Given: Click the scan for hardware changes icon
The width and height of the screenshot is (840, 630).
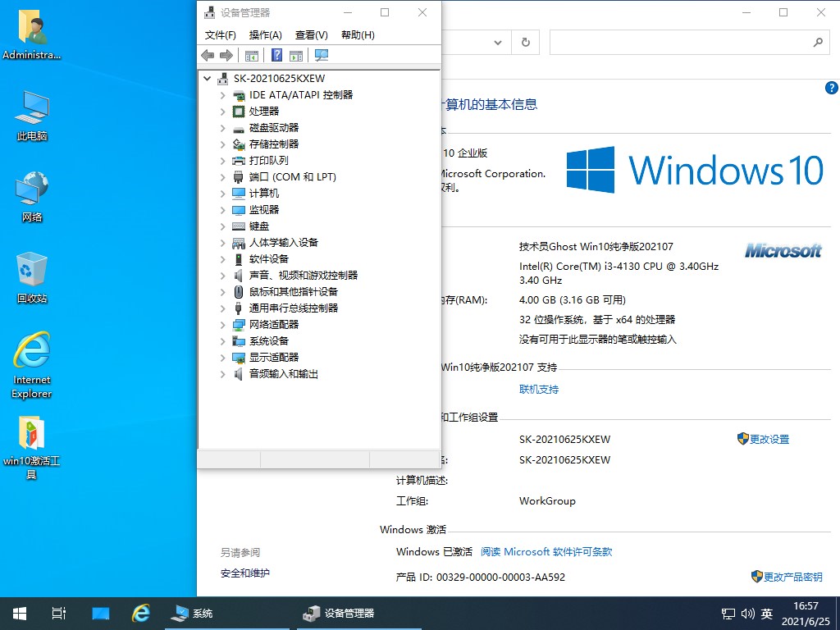Looking at the screenshot, I should click(x=322, y=55).
